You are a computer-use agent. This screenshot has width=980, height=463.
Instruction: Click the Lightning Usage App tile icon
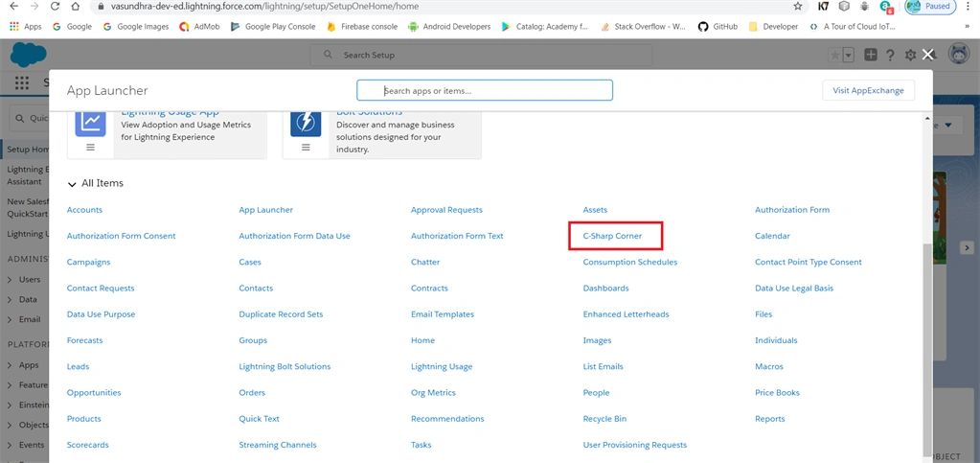91,123
